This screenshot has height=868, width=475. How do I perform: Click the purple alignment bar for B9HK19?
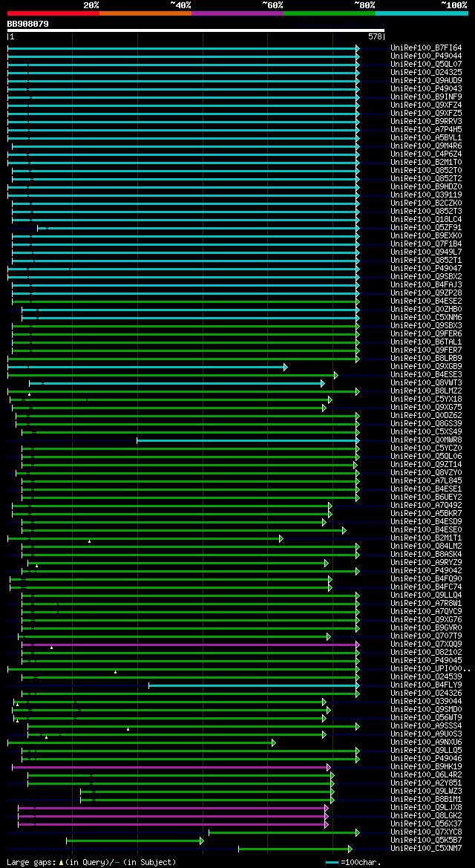click(171, 767)
